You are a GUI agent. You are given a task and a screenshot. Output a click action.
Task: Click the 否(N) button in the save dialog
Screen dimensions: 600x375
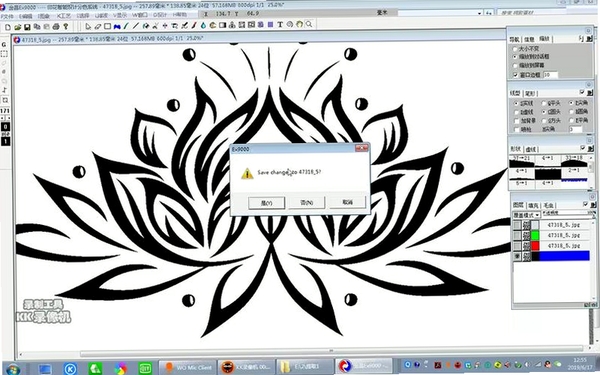coord(307,202)
